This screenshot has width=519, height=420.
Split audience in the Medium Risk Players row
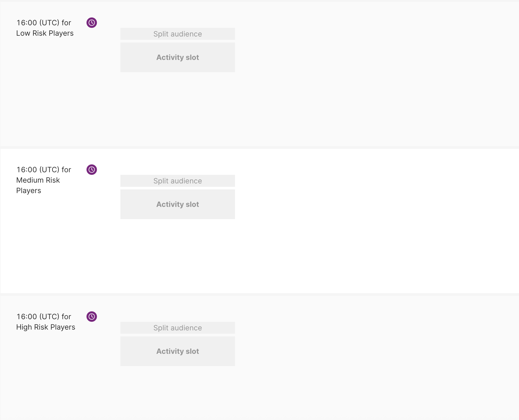pos(177,181)
